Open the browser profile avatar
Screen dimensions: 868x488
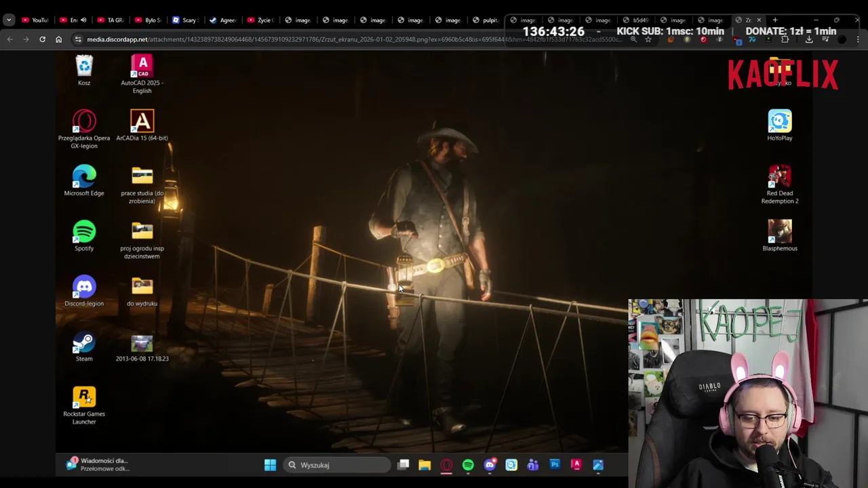(x=842, y=39)
